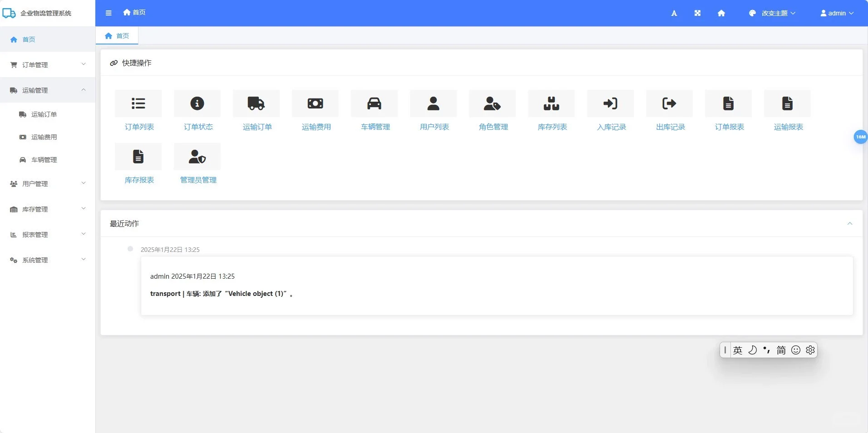This screenshot has height=433, width=868.
Task: Click the 运输订单 shortcut text link
Action: point(257,127)
